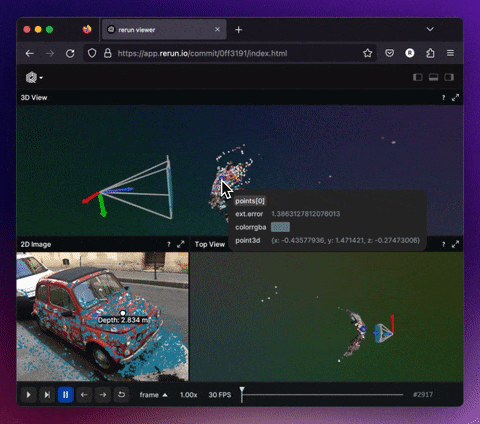Open the Pocket save icon

(x=389, y=53)
